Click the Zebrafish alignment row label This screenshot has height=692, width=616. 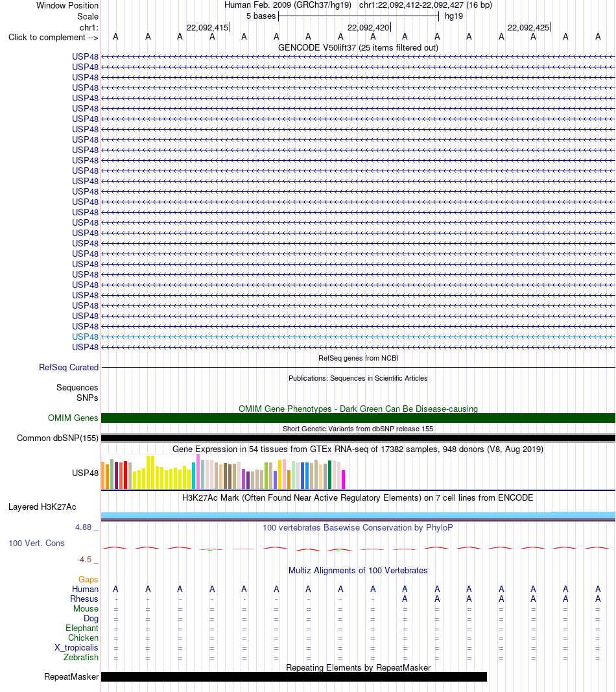pyautogui.click(x=81, y=657)
